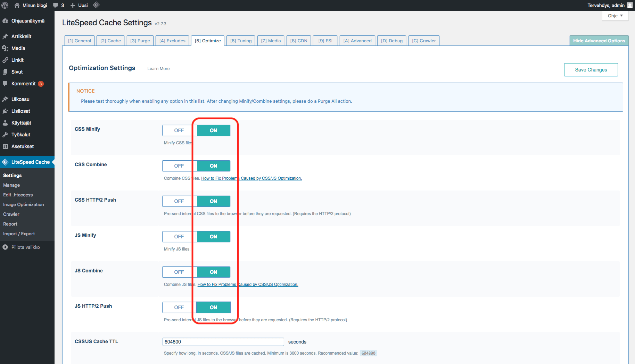This screenshot has width=635, height=364.
Task: Switch JS Combine to OFF
Action: point(179,272)
